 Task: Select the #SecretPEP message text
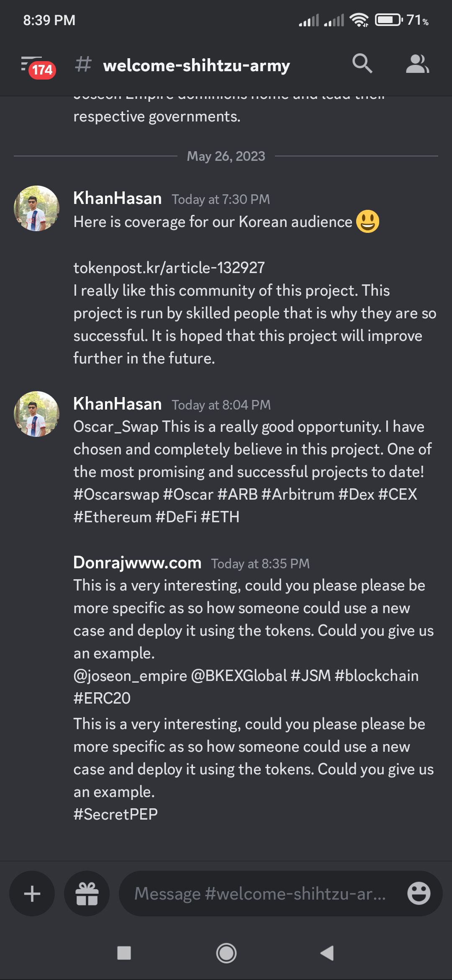tap(116, 814)
